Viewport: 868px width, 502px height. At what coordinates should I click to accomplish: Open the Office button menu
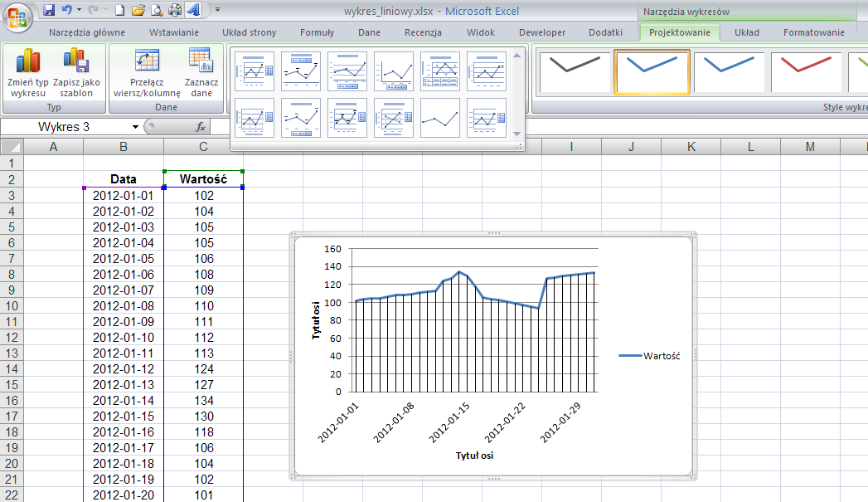pos(17,10)
